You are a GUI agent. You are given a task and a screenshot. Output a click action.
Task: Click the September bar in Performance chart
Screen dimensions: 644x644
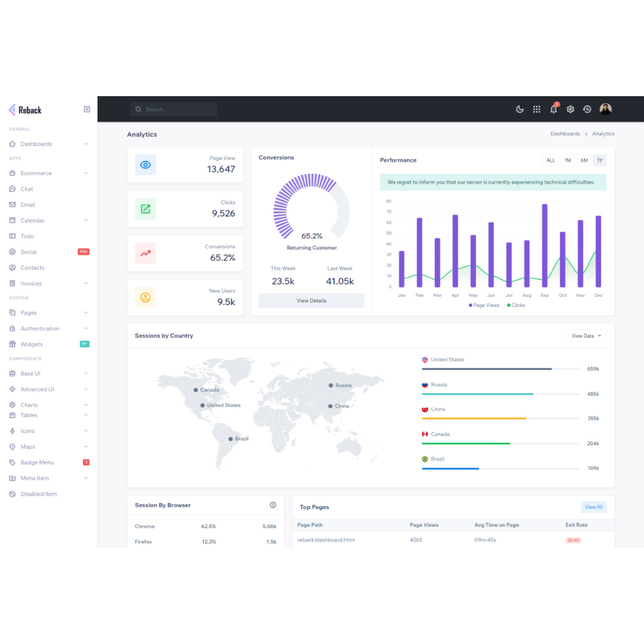pos(545,246)
